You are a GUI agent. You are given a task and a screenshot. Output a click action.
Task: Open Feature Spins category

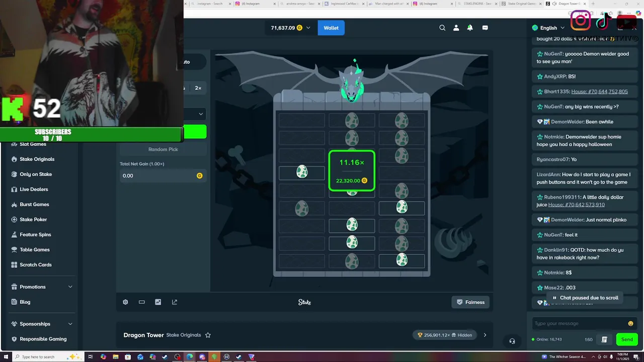tap(35, 235)
